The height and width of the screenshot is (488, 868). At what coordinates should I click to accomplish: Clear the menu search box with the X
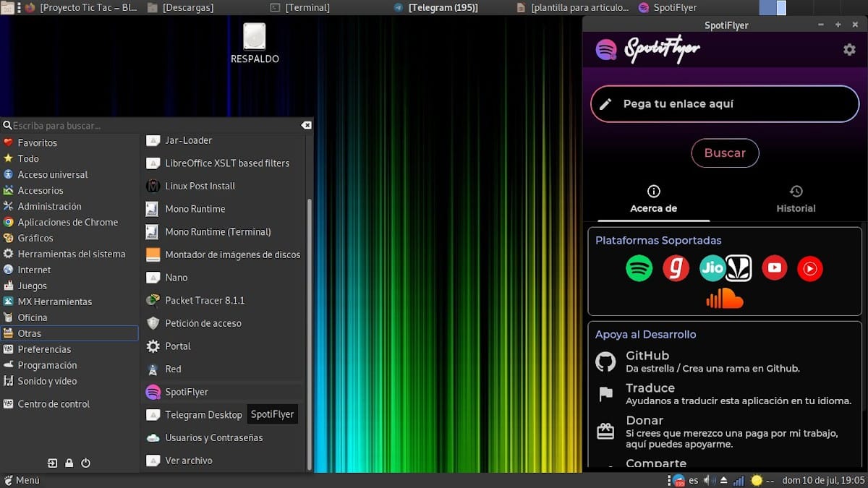[x=306, y=124]
